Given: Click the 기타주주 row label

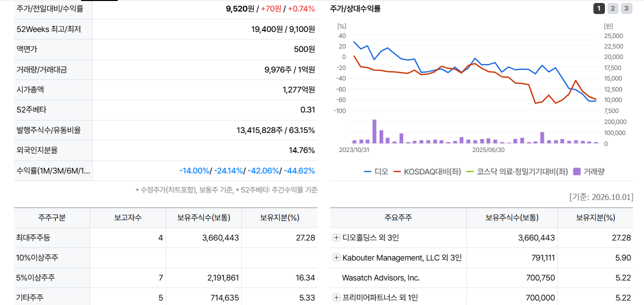Looking at the screenshot, I should (30, 297).
